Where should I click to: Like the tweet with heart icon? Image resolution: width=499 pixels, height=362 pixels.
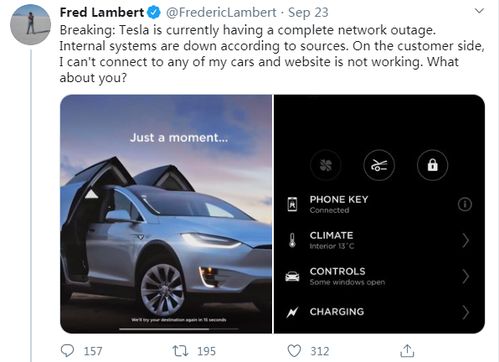point(294,351)
